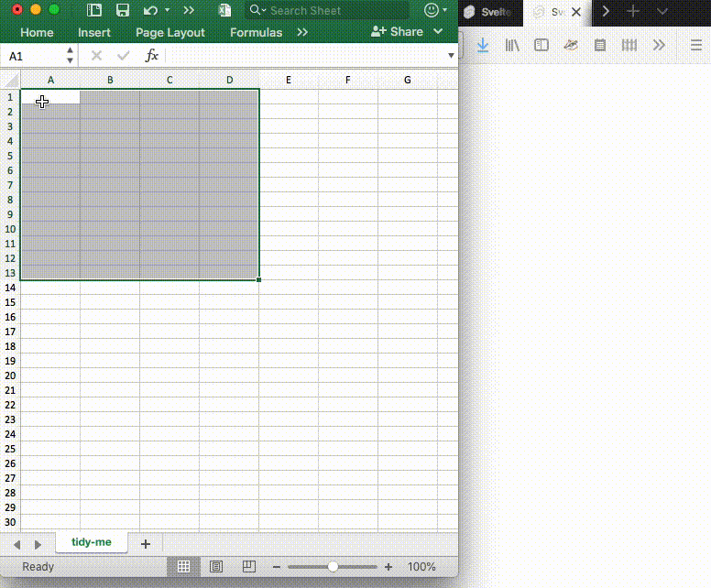Zoom out with the minus button
The height and width of the screenshot is (588, 711).
pyautogui.click(x=276, y=567)
